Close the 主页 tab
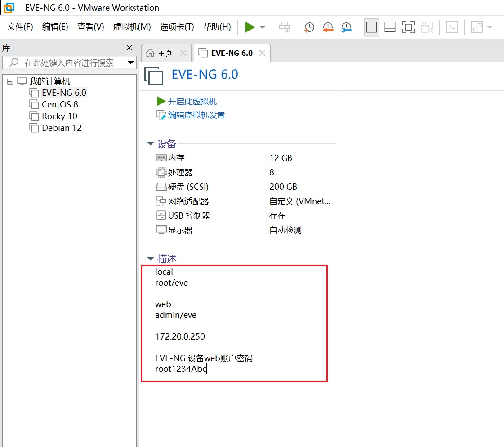The image size is (504, 447). pyautogui.click(x=183, y=53)
